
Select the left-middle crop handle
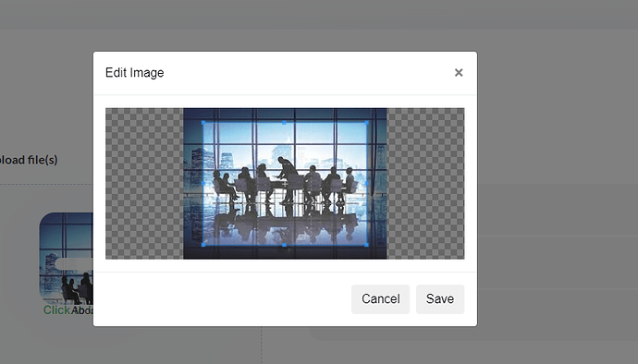point(203,184)
